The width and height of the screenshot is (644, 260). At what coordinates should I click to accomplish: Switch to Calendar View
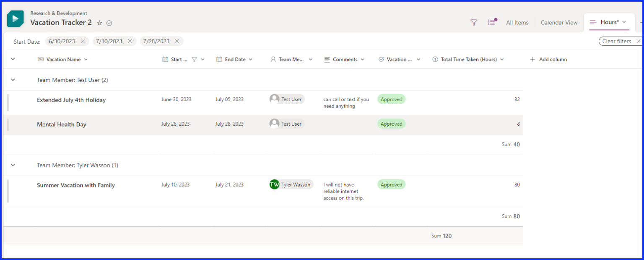pyautogui.click(x=558, y=23)
